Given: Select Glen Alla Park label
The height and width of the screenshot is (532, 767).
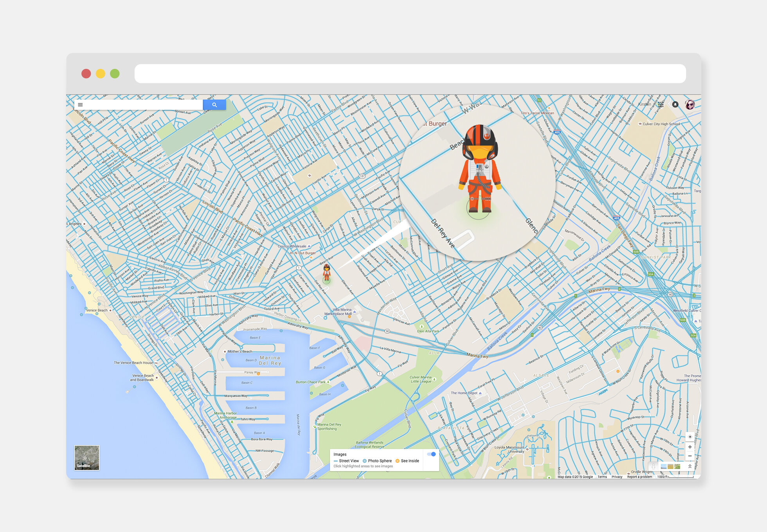Looking at the screenshot, I should (x=428, y=331).
